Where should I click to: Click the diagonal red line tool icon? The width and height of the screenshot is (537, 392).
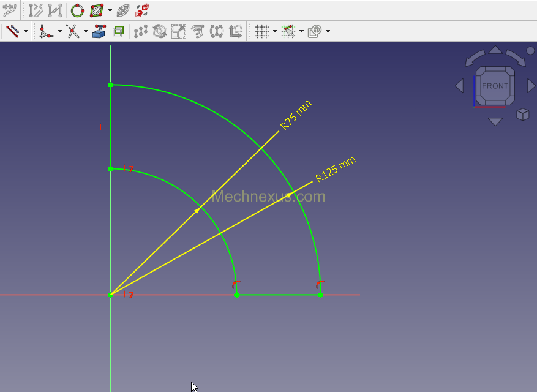pyautogui.click(x=12, y=31)
